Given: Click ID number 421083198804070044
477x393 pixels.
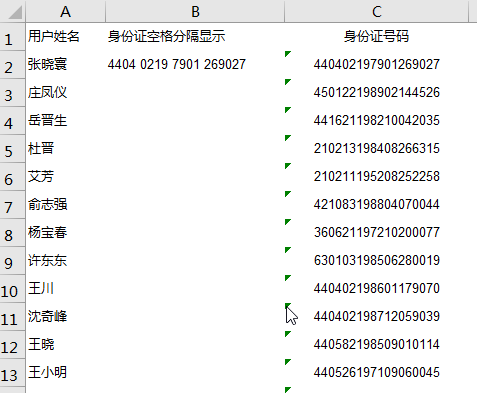Looking at the screenshot, I should (x=376, y=205).
